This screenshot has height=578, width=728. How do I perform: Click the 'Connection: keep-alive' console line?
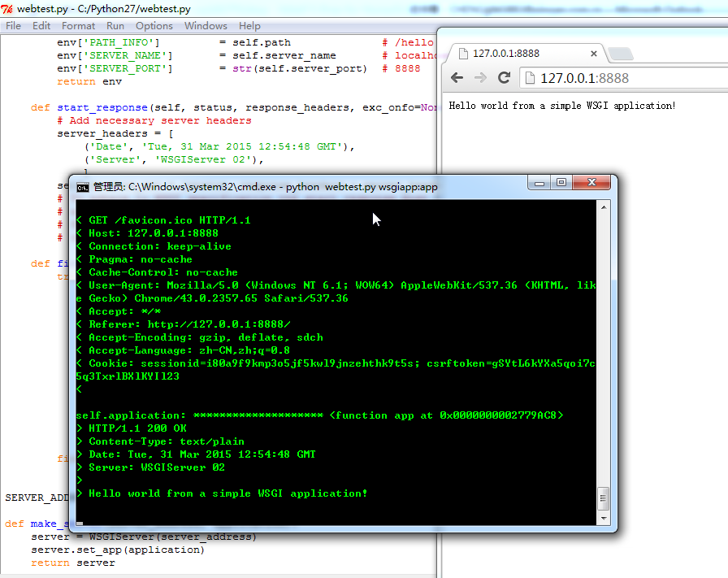(x=154, y=246)
